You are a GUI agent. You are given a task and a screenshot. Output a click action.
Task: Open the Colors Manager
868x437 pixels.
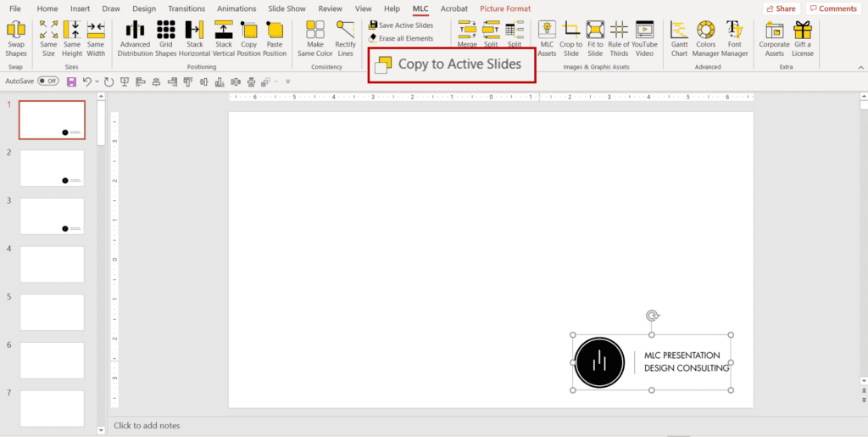point(705,38)
